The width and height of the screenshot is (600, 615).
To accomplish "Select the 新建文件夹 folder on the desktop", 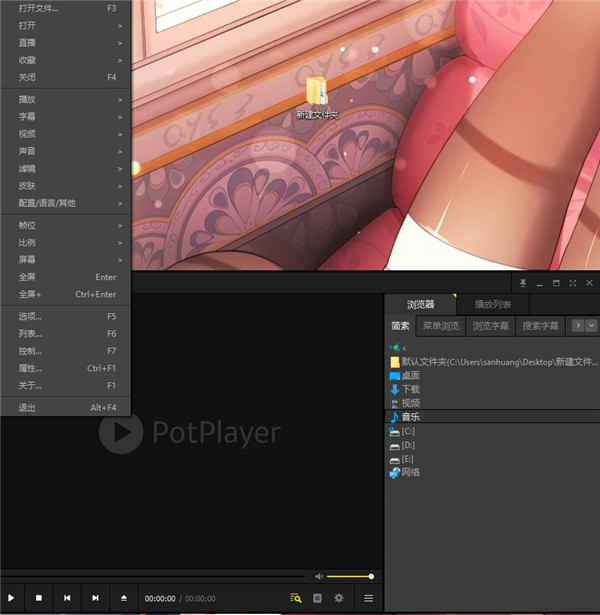I will 317,98.
